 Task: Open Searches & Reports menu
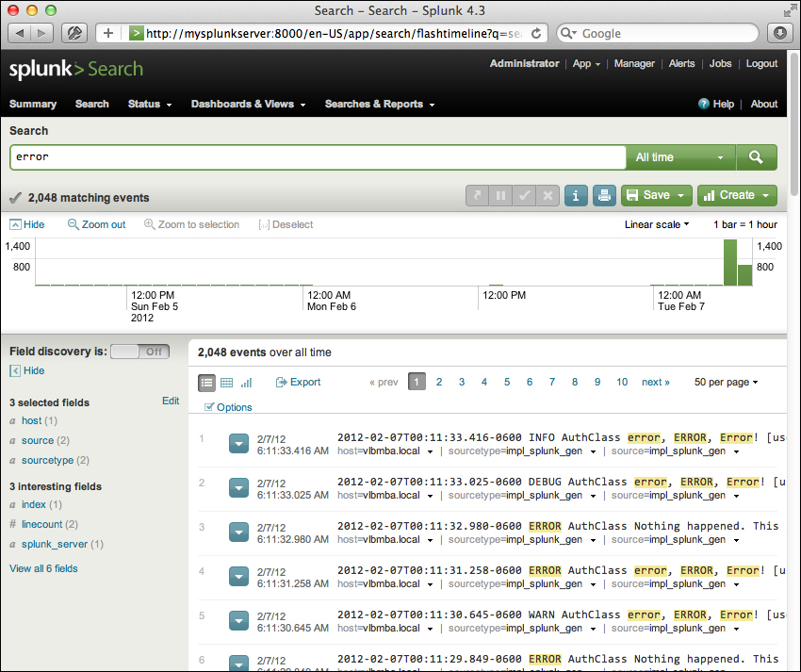(380, 104)
